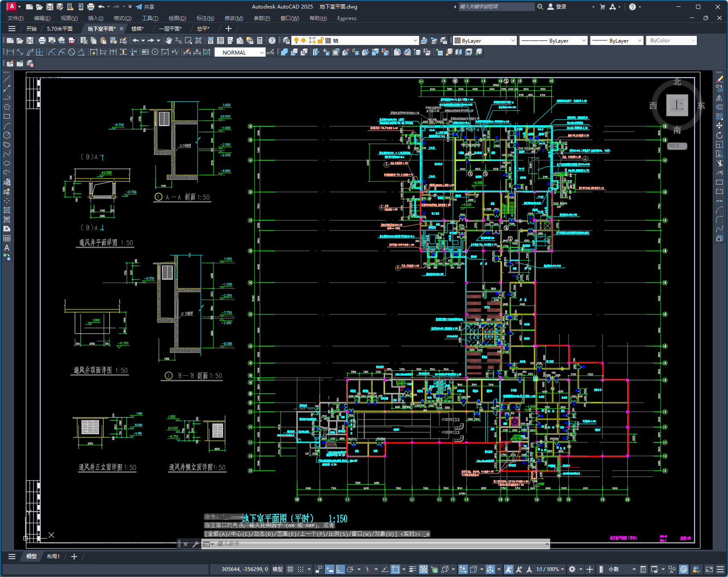Click the Center Mark dimension icon

pos(155,52)
